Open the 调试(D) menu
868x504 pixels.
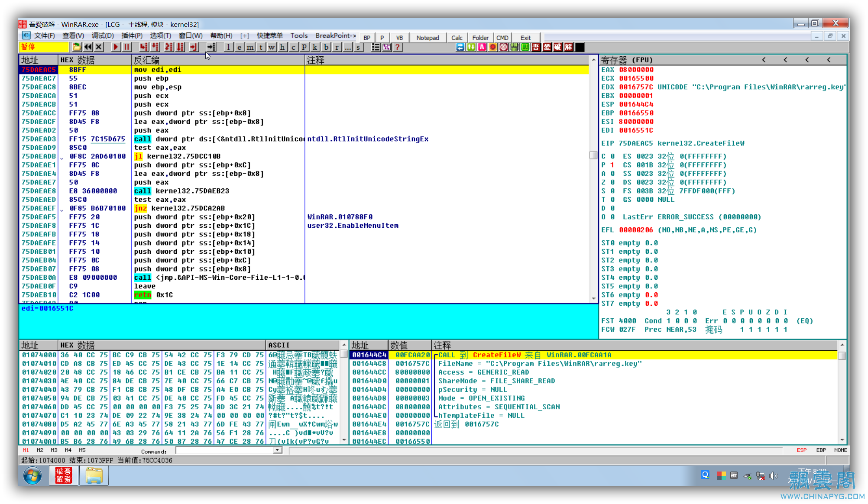coord(103,36)
